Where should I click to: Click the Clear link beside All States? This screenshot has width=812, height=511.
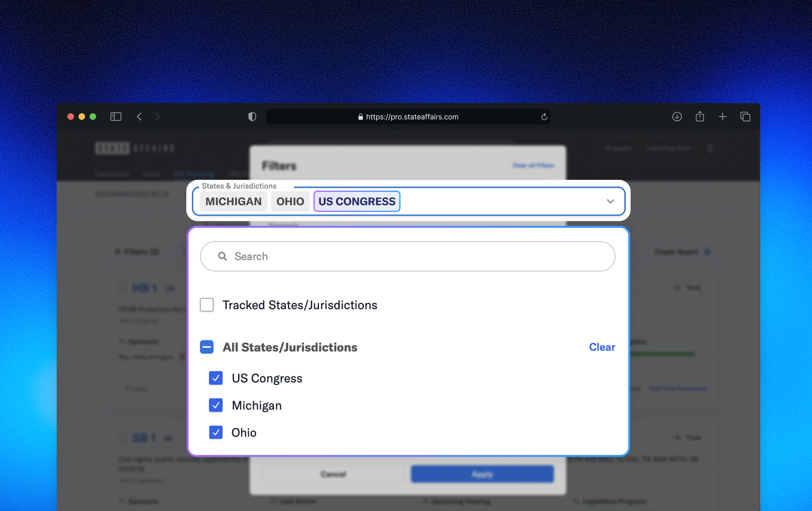tap(602, 347)
